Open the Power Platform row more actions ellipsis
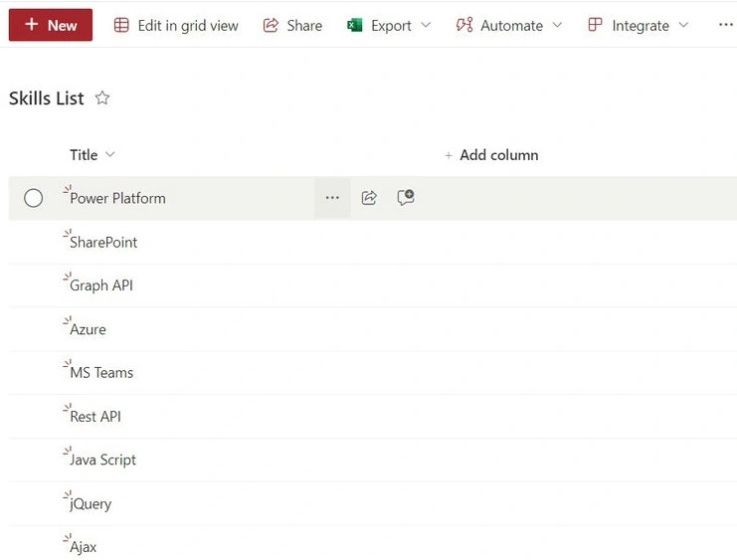The height and width of the screenshot is (560, 737). click(332, 198)
